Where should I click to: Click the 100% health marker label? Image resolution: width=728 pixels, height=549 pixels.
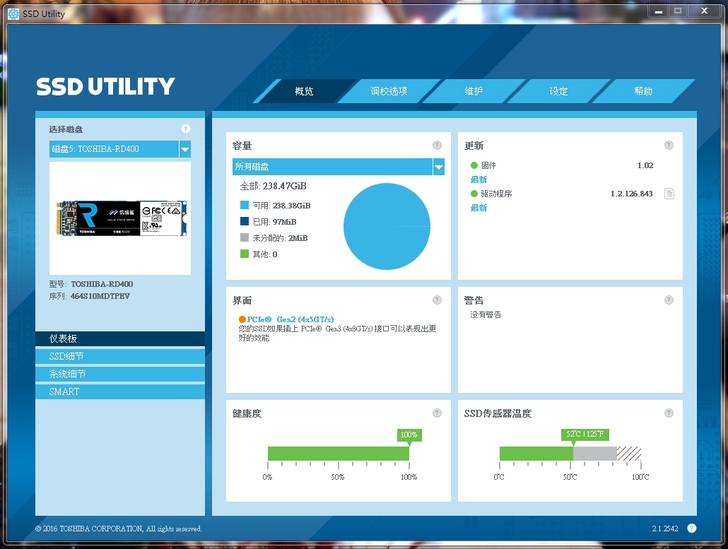[x=409, y=435]
